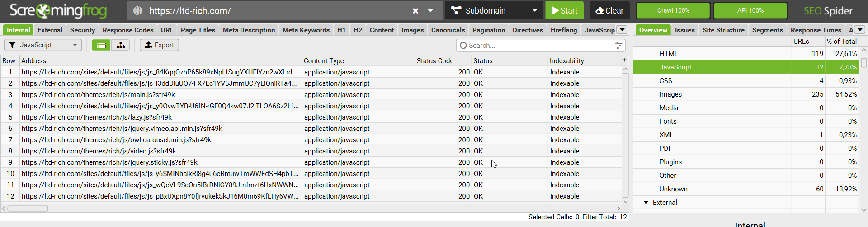Open the Page Titles tab
This screenshot has width=868, height=227.
[198, 30]
